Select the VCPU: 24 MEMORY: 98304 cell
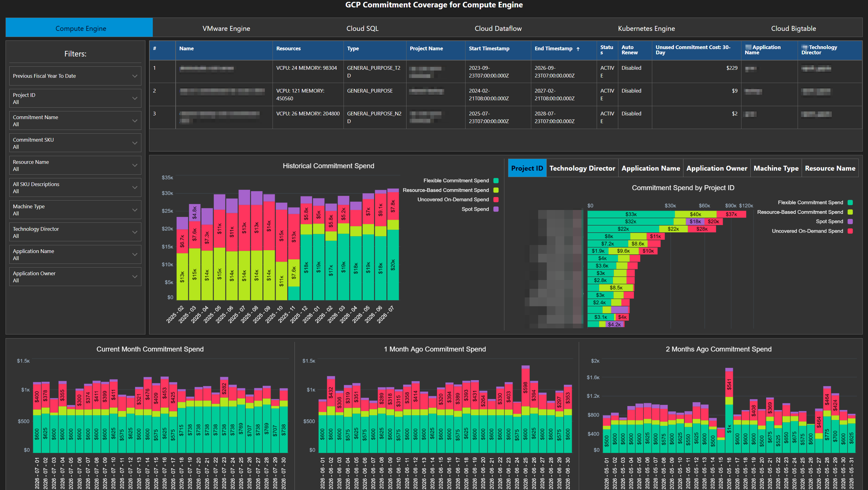The height and width of the screenshot is (490, 868). click(x=308, y=72)
